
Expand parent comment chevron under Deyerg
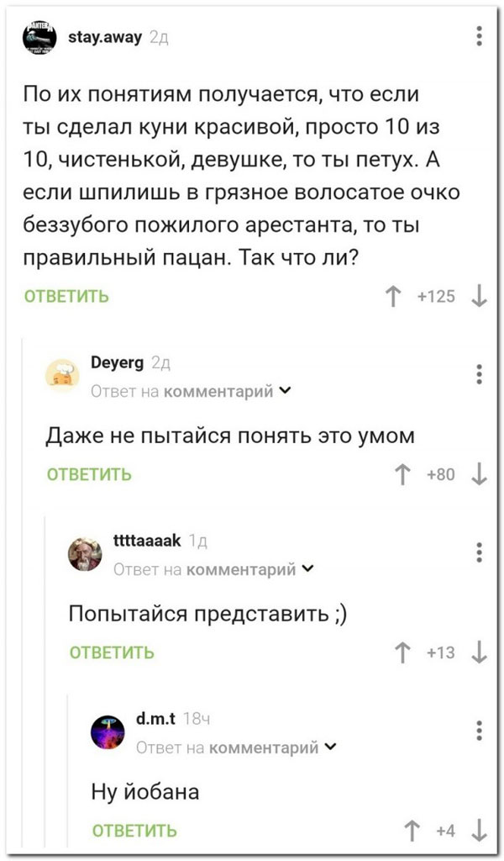286,391
